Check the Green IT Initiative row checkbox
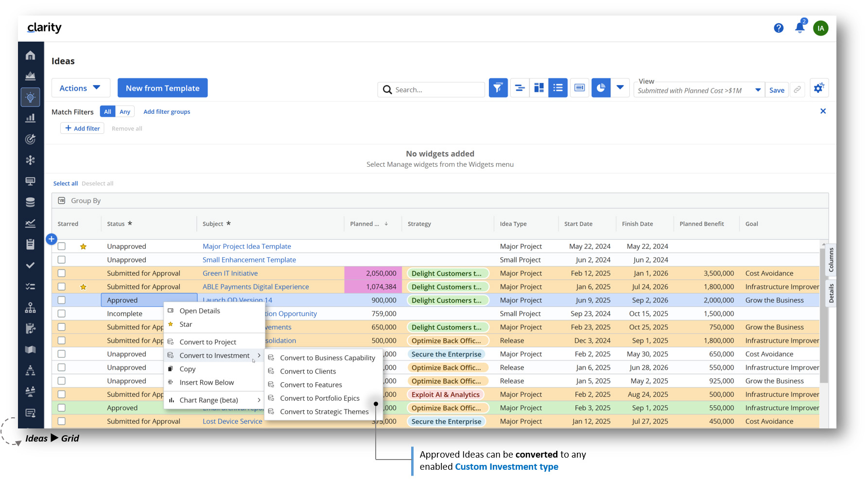The width and height of the screenshot is (868, 479). pos(62,273)
